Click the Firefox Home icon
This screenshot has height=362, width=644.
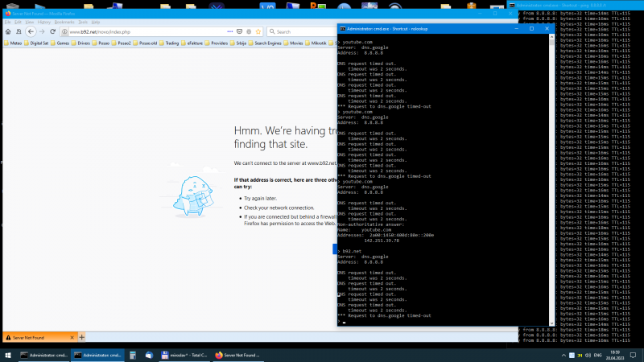pos(8,31)
